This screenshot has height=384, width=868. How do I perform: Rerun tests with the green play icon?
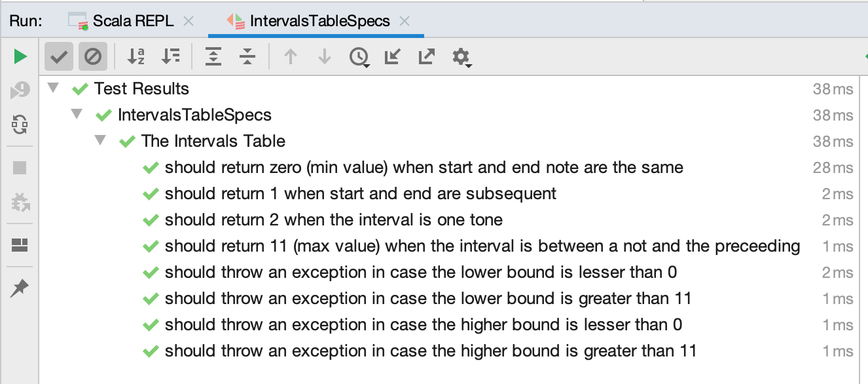pyautogui.click(x=20, y=57)
